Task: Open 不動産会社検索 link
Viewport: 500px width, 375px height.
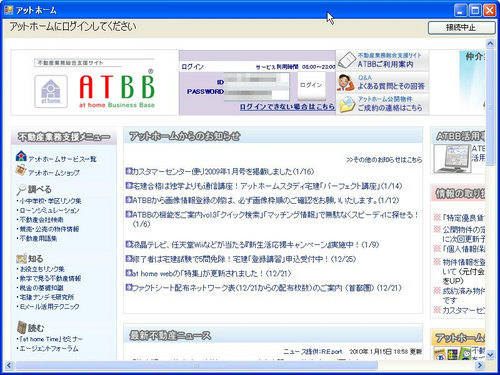Action: [41, 220]
